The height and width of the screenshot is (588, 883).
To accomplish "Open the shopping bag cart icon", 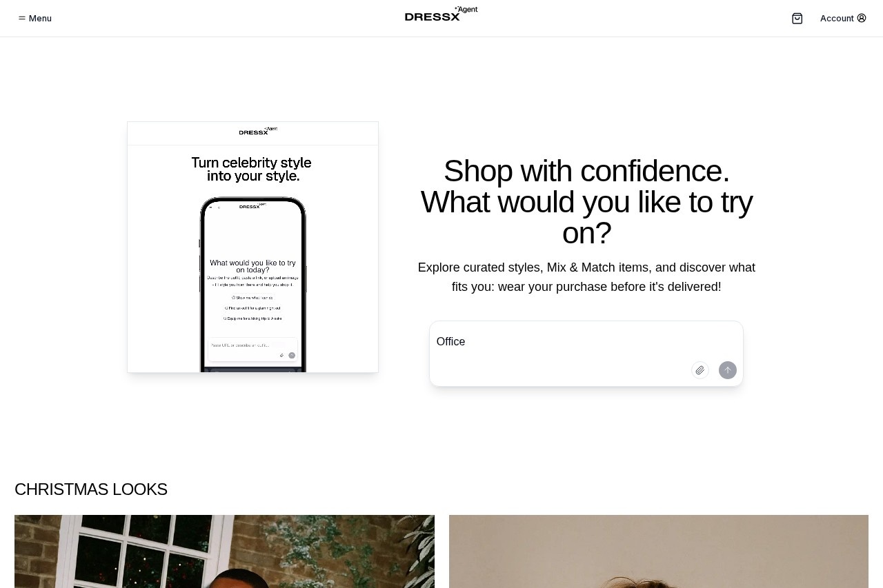I will [797, 19].
